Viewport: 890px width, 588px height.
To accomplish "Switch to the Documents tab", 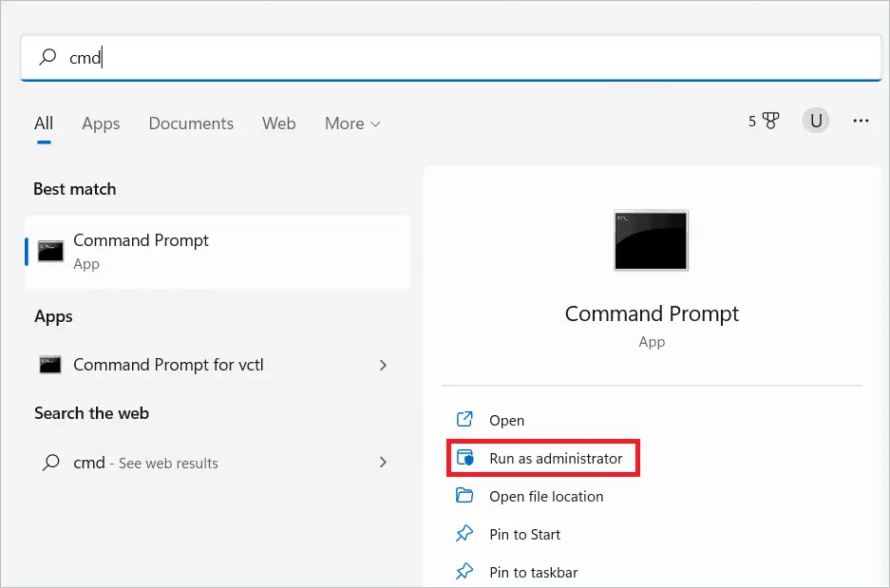I will click(191, 123).
